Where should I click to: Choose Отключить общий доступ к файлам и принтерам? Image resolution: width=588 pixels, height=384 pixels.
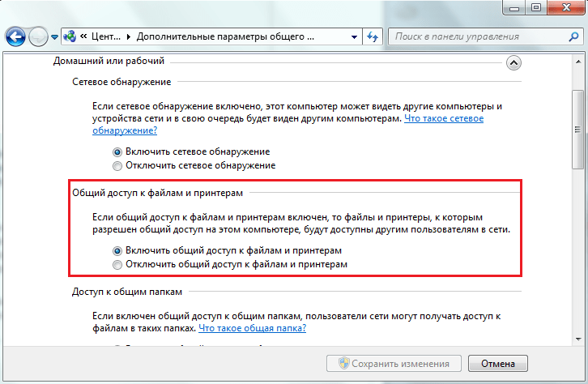pyautogui.click(x=118, y=264)
